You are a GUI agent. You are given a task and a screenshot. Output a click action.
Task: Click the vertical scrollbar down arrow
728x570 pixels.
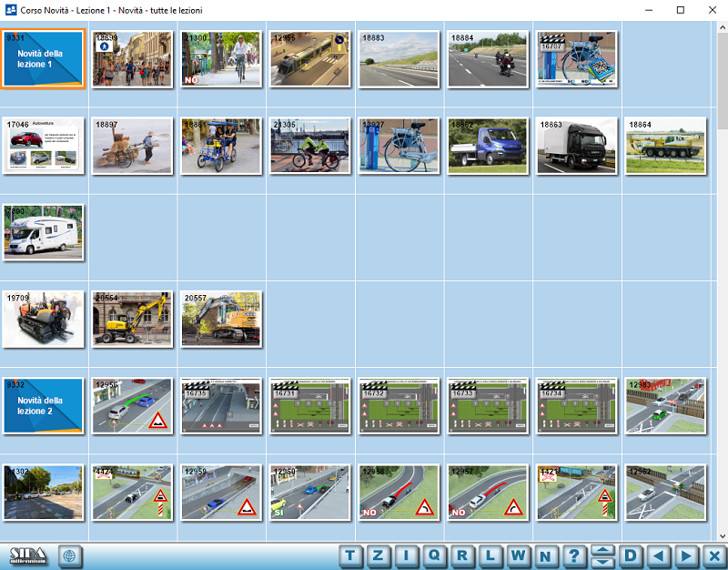coord(722,536)
